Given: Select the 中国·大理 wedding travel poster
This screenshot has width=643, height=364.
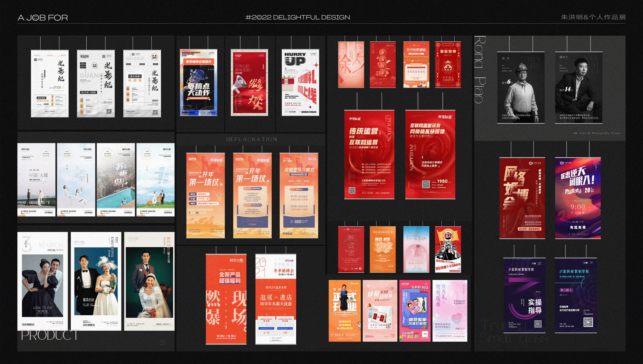Looking at the screenshot, I should click(x=36, y=179).
